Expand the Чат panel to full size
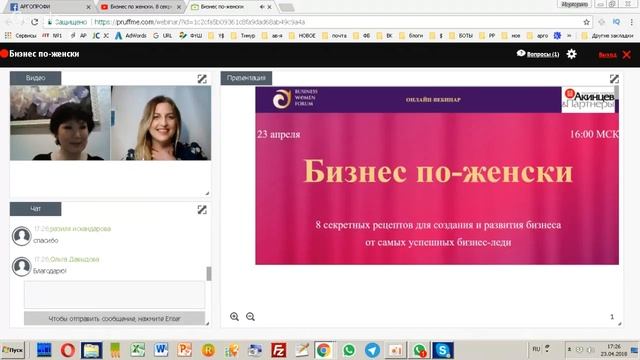 pos(202,210)
